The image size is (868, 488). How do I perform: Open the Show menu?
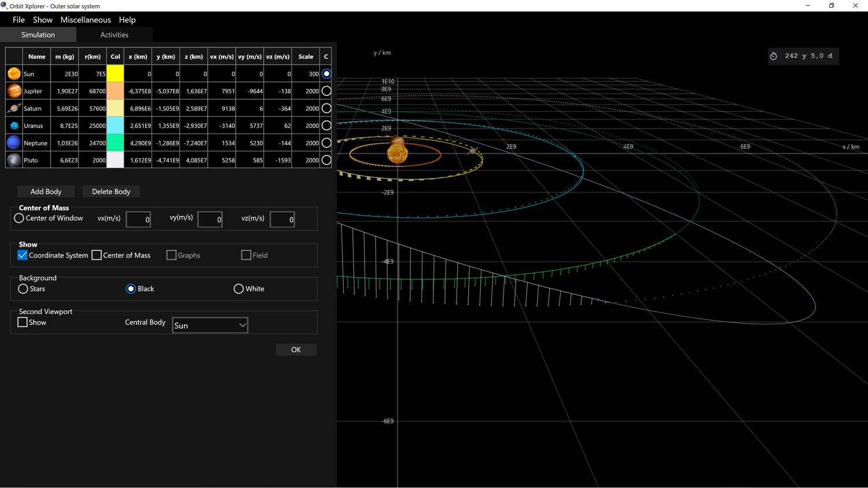tap(43, 20)
